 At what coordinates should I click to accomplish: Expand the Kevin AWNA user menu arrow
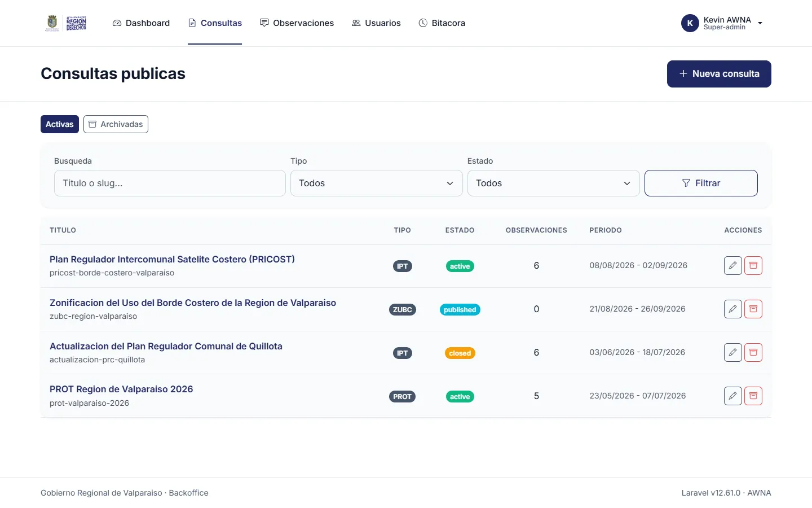tap(760, 23)
